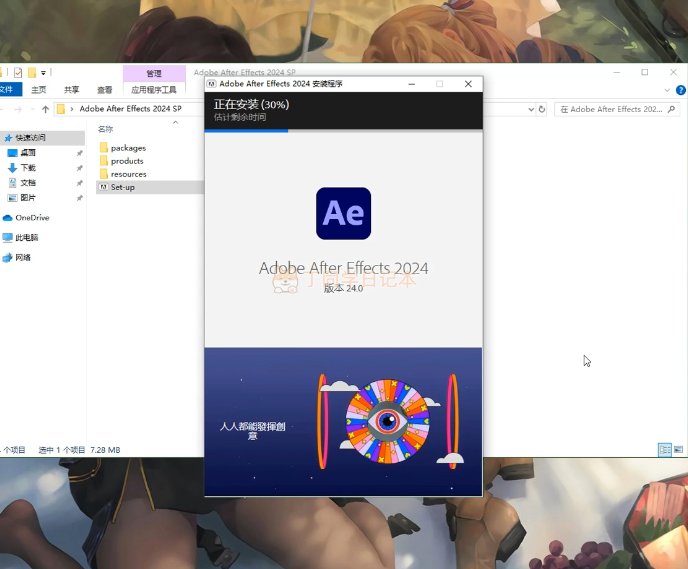The image size is (688, 569).
Task: Open the packages folder
Action: tap(127, 148)
